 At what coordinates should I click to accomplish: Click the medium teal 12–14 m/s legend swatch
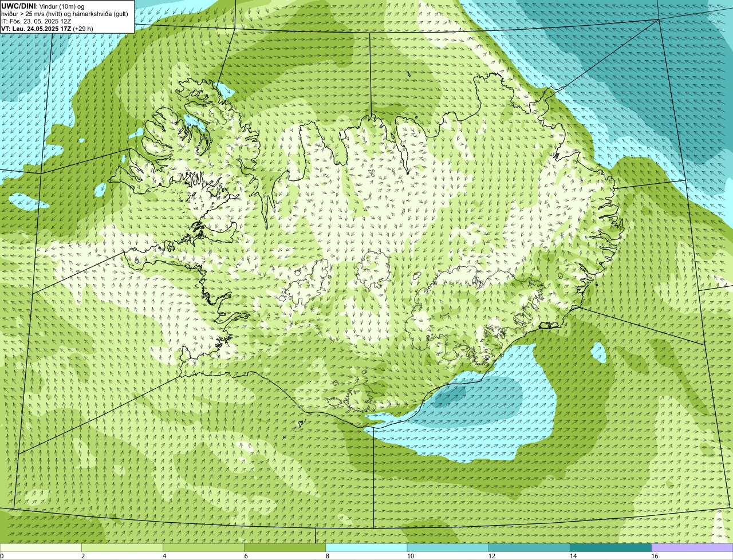pos(529,548)
